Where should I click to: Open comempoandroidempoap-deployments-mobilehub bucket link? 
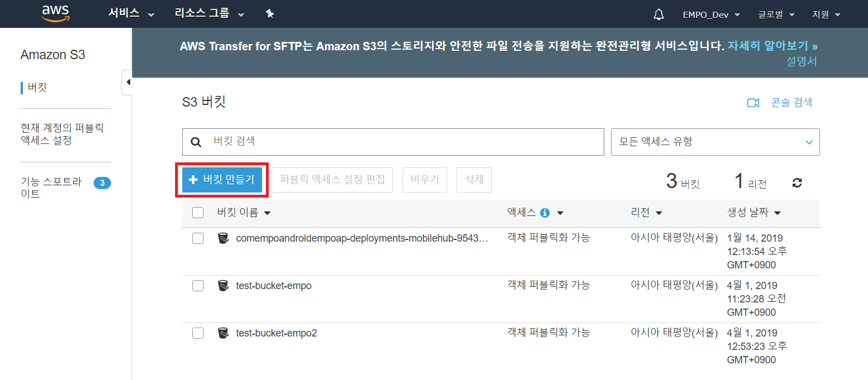tap(362, 238)
